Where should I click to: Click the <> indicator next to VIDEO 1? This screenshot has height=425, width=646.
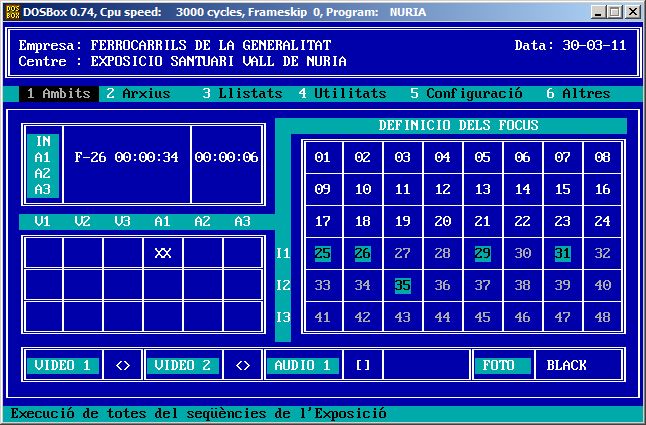pyautogui.click(x=122, y=366)
